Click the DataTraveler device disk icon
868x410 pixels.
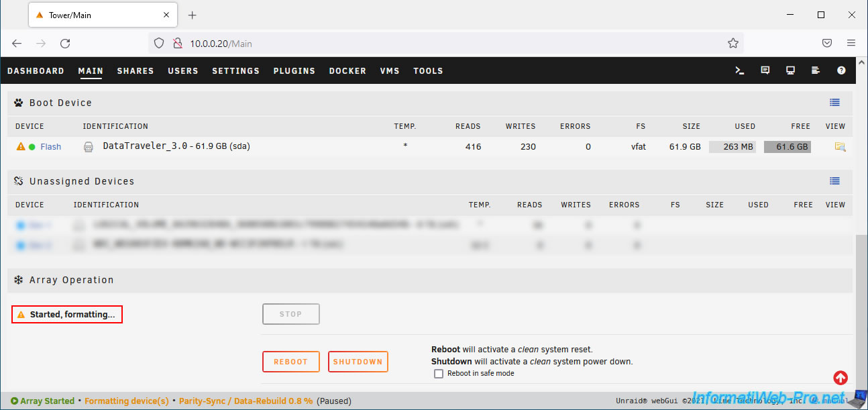point(89,147)
